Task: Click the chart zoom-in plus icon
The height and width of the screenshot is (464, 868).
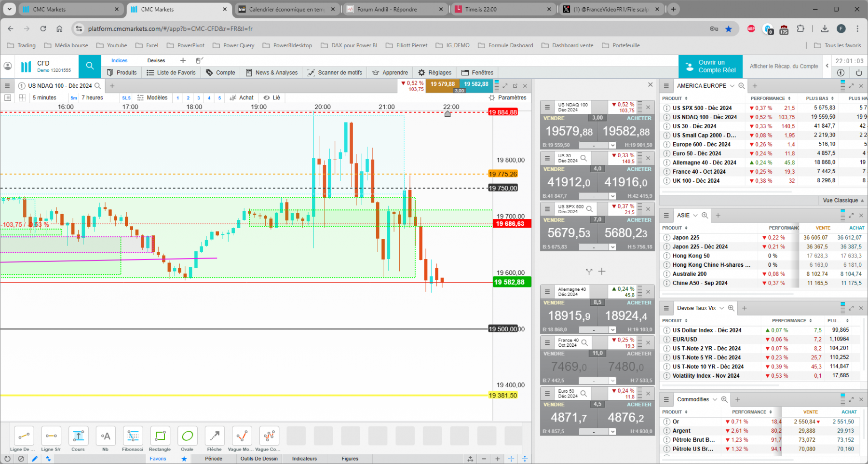Action: click(497, 459)
